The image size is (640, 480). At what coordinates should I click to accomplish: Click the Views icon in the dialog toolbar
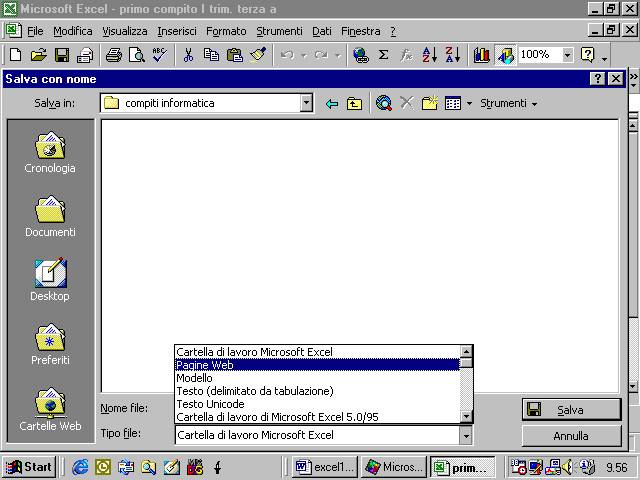pos(453,104)
